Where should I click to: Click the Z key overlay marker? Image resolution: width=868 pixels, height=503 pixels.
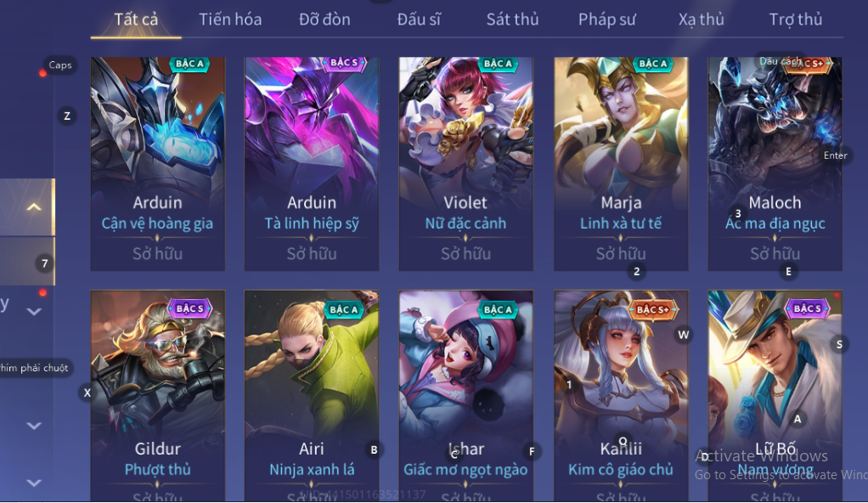(x=67, y=116)
